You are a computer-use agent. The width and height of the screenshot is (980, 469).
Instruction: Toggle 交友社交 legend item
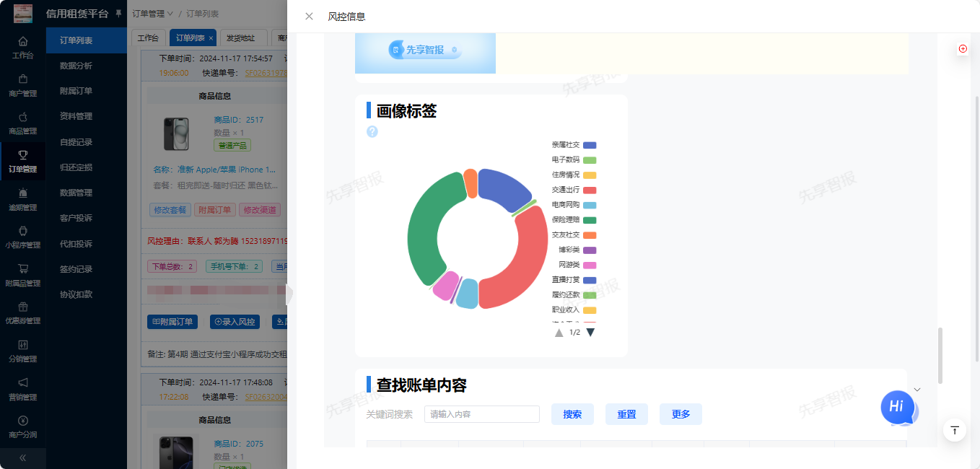pyautogui.click(x=574, y=235)
